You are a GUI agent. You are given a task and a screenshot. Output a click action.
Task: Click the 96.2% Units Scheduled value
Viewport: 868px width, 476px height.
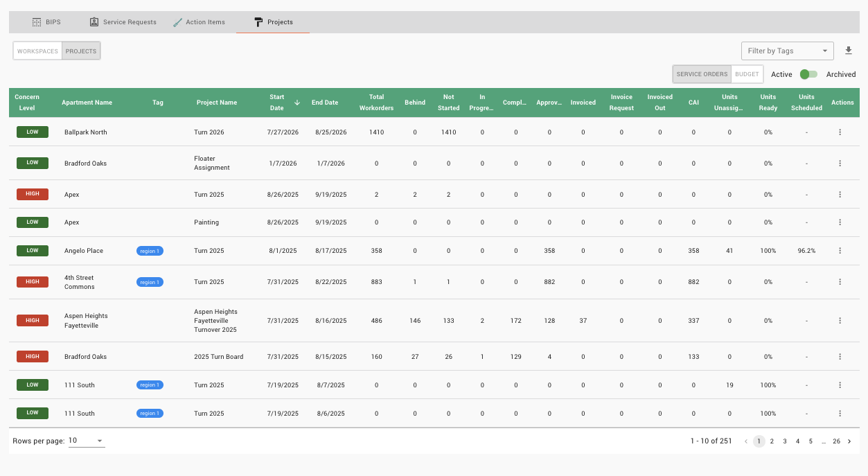tap(806, 251)
